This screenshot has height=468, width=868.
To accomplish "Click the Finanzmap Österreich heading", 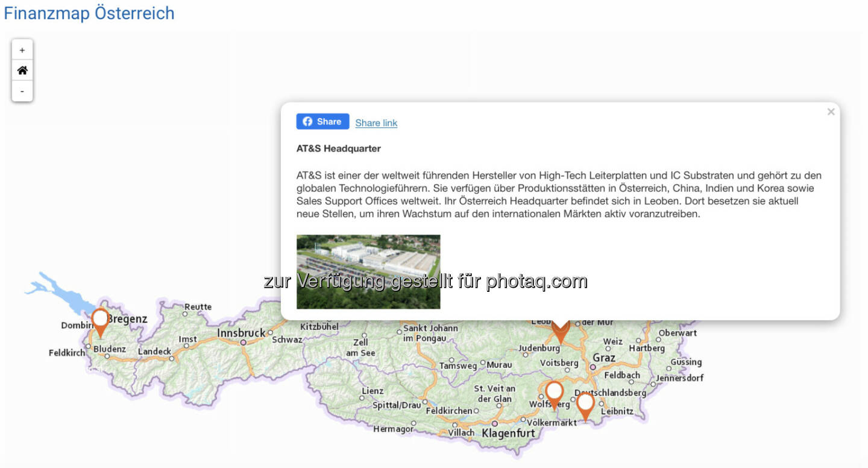I will (x=89, y=13).
